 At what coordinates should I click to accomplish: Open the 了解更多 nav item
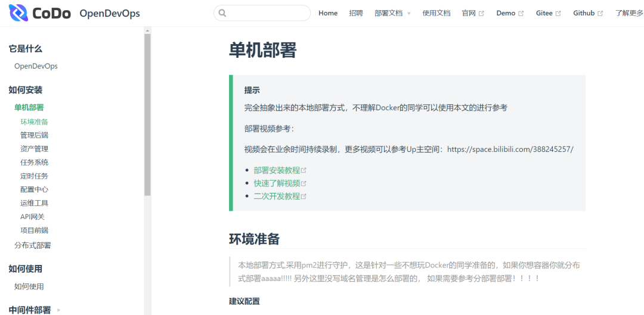click(x=629, y=13)
